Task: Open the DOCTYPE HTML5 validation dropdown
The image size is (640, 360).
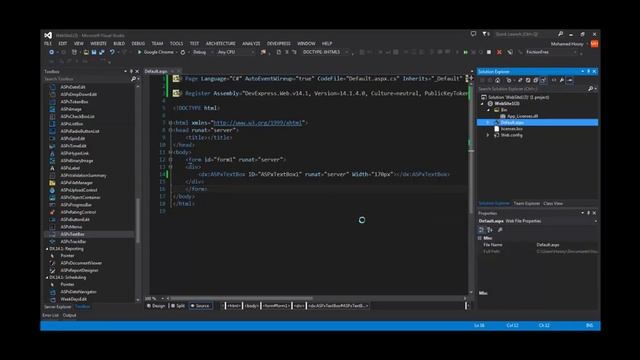Action: coord(325,52)
